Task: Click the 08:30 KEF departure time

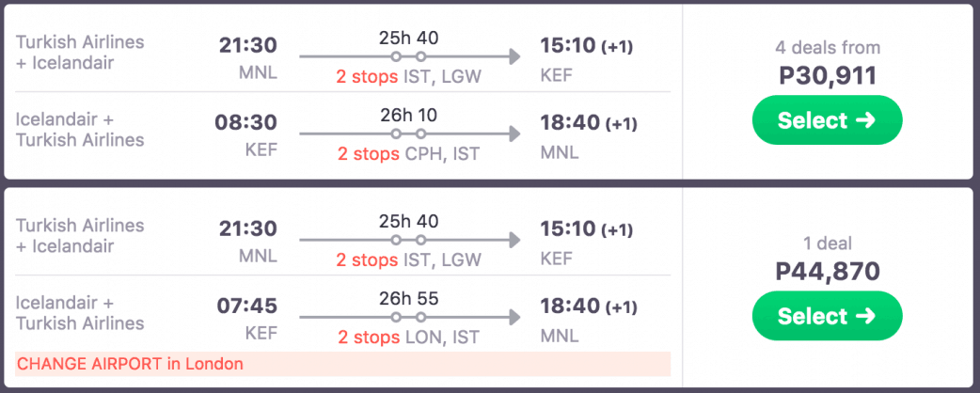Action: coord(248,122)
